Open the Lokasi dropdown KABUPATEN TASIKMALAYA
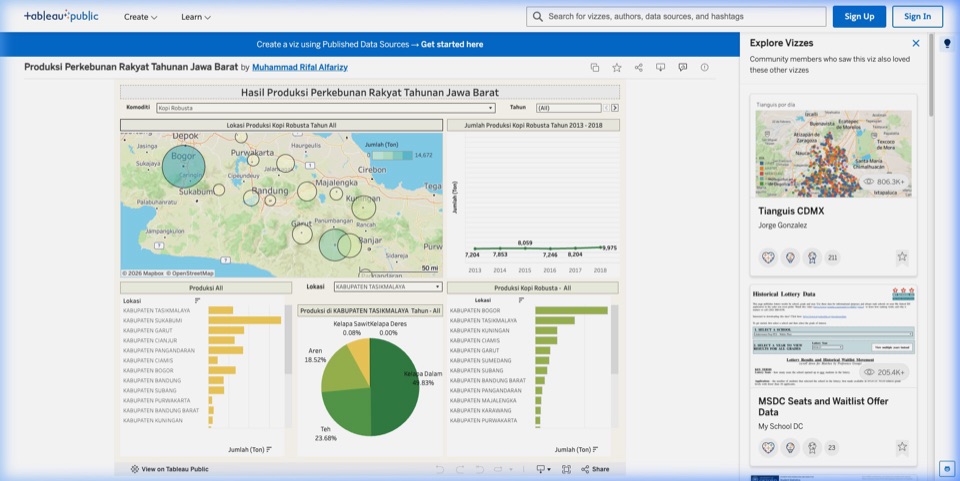Viewport: 960px width, 481px height. [x=388, y=286]
